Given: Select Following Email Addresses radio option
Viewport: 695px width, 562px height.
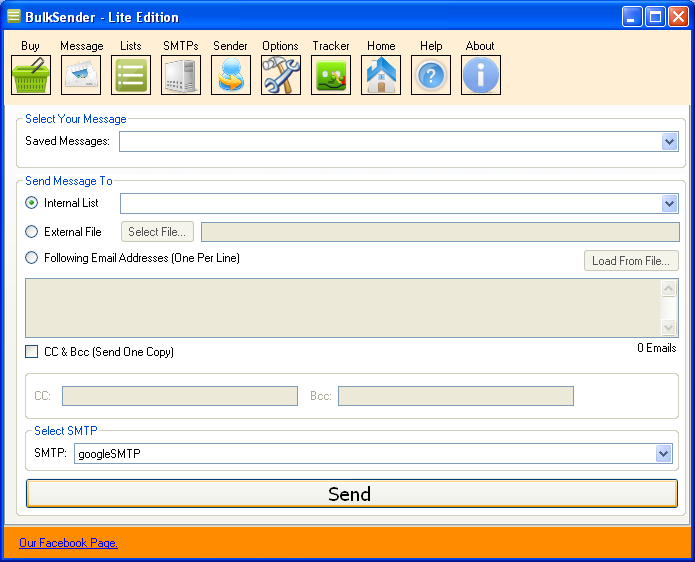Looking at the screenshot, I should tap(32, 258).
